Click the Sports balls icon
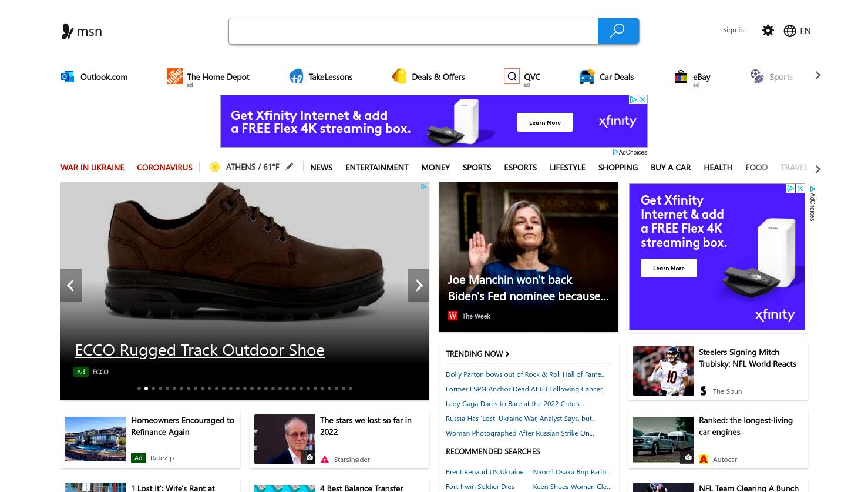Viewport: 868px width, 492px height. click(x=757, y=76)
